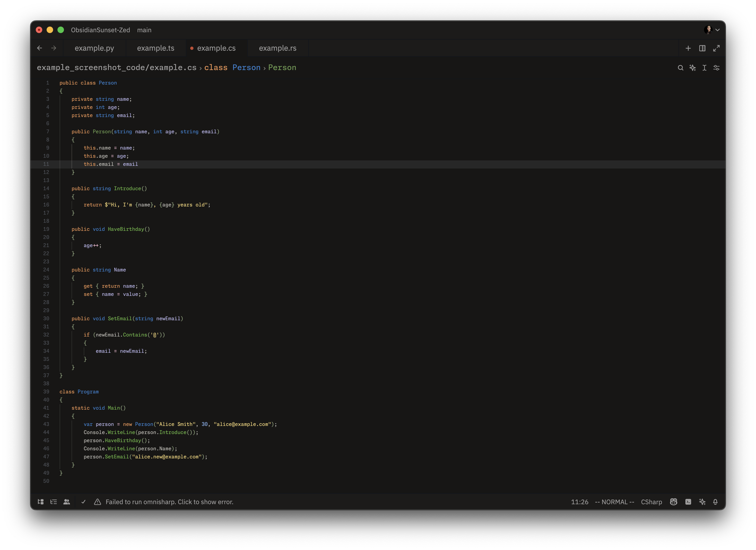Open a new tab with plus icon

pos(688,48)
